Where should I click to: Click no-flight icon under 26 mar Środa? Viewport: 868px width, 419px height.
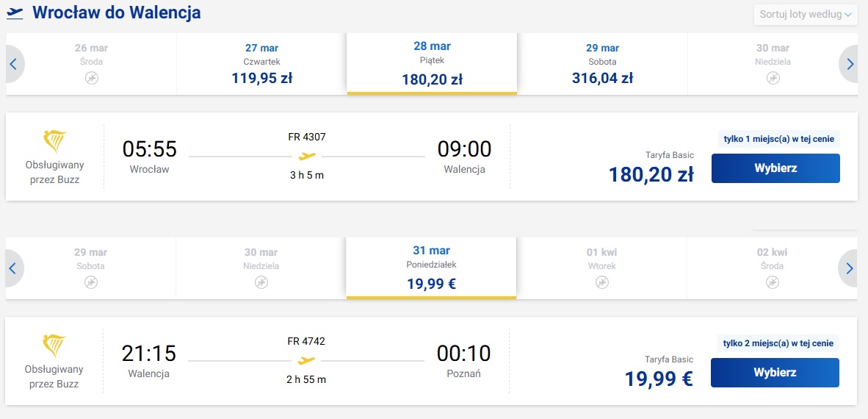point(92,78)
